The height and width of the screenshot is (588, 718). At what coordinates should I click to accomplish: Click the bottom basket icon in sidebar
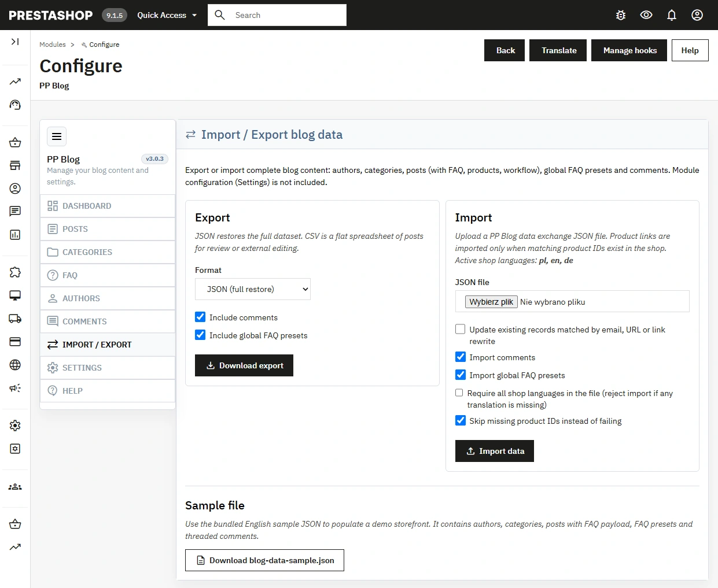pyautogui.click(x=15, y=524)
